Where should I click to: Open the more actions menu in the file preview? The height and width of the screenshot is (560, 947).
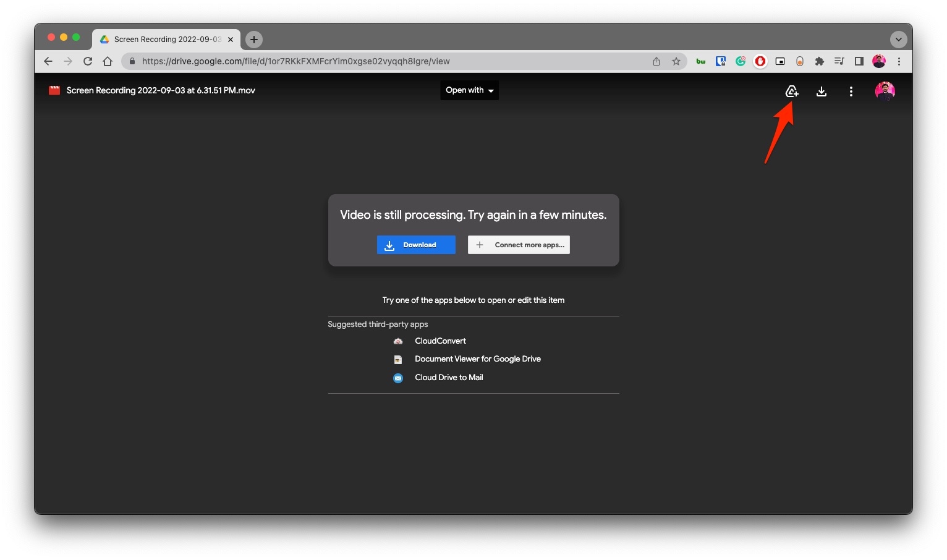point(851,91)
